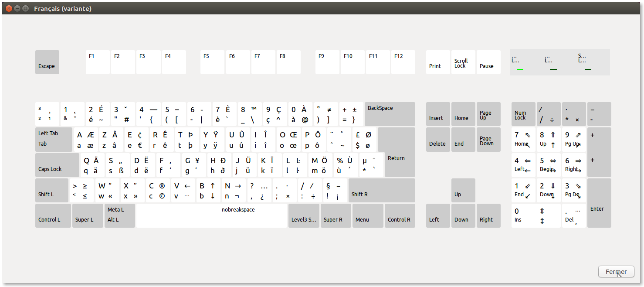The image size is (644, 287).
Task: Click the Meta L Alt L key
Action: coord(120,215)
